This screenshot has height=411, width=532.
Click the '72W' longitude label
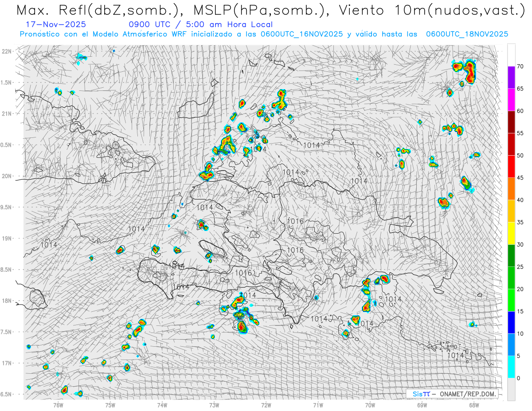coord(266,405)
